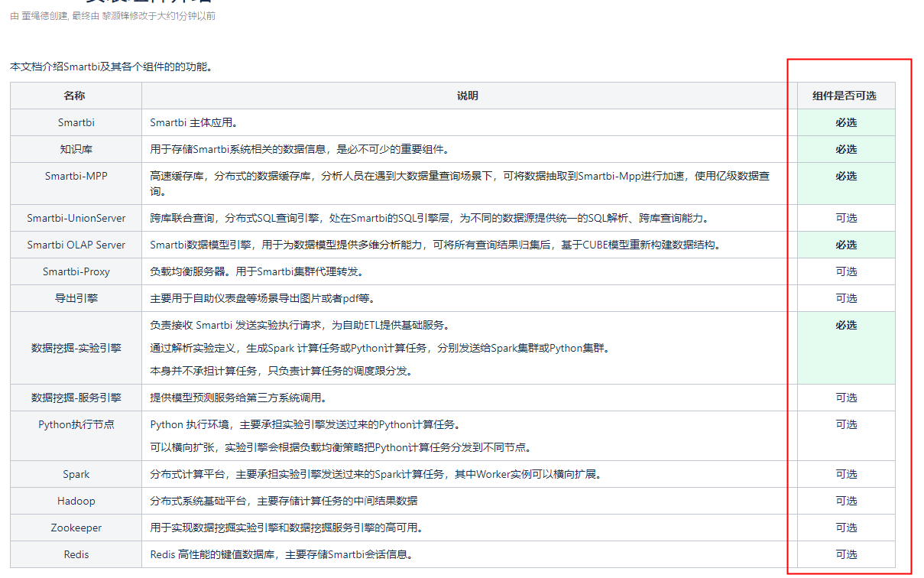
Task: Click '可选' in the Hadoop row
Action: (x=846, y=501)
